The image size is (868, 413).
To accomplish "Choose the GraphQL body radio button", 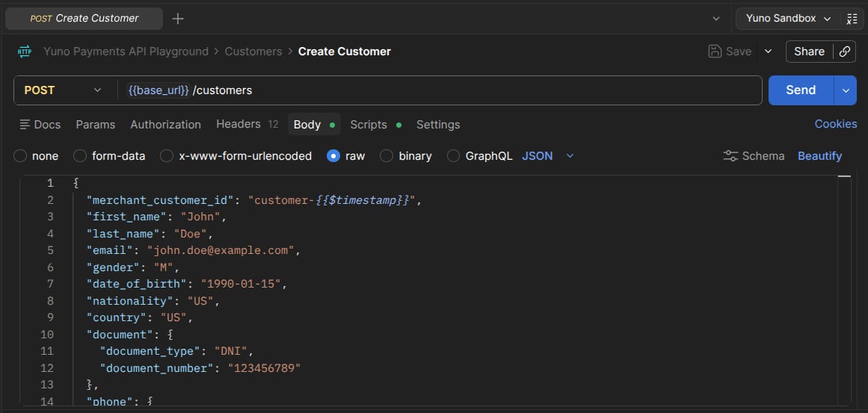I will pyautogui.click(x=453, y=156).
